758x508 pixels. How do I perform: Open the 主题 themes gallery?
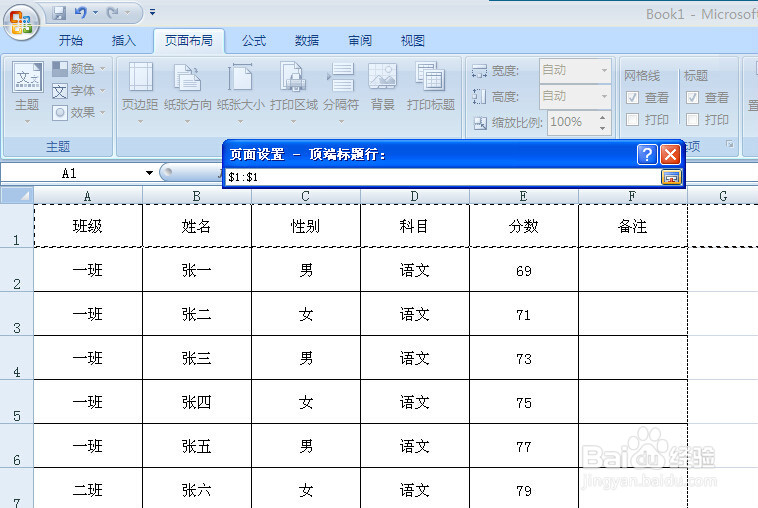coord(27,92)
